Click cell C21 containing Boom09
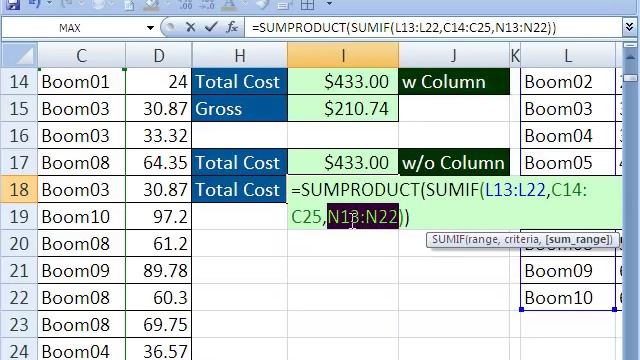 click(x=81, y=270)
